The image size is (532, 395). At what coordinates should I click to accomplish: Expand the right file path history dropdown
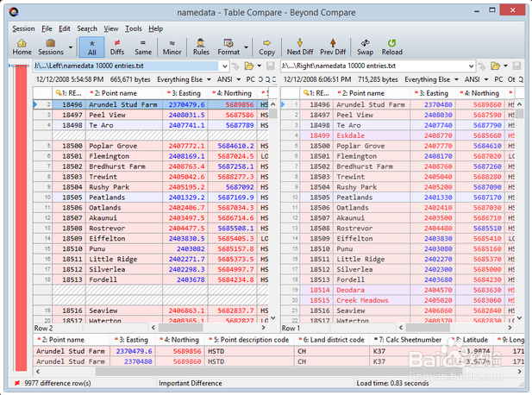pyautogui.click(x=472, y=66)
